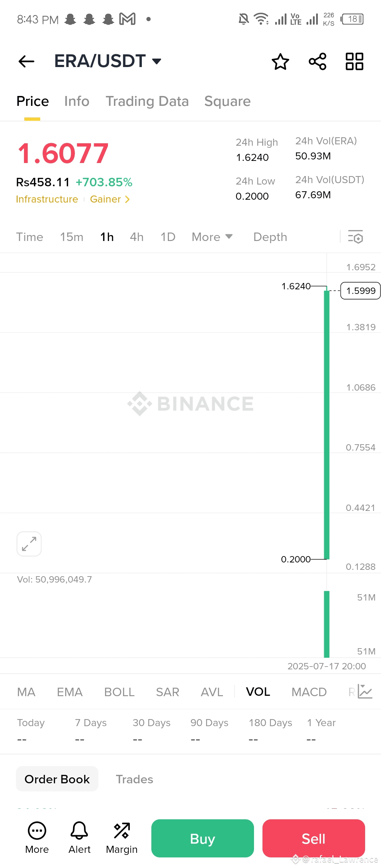Image resolution: width=381 pixels, height=868 pixels.
Task: Toggle the VOL indicator
Action: click(x=258, y=692)
